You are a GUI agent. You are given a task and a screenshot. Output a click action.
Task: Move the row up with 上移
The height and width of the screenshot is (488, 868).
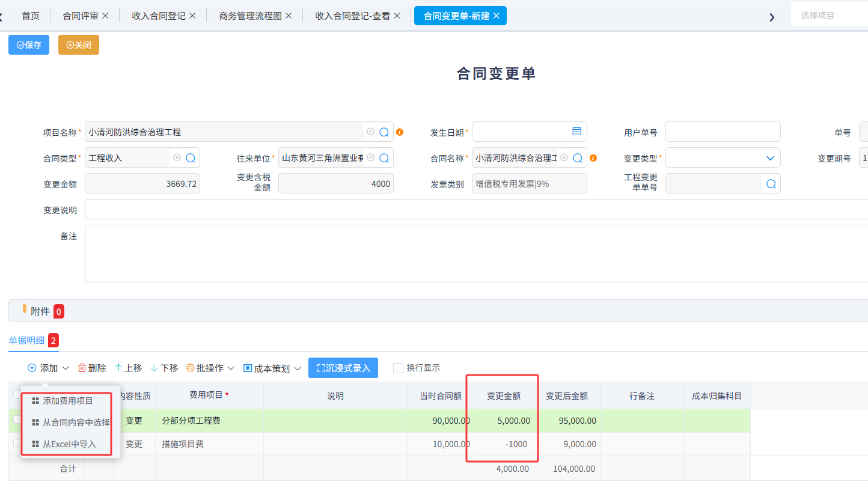click(128, 368)
